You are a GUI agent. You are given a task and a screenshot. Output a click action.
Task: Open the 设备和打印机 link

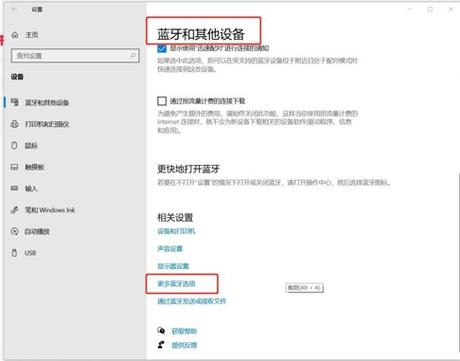[176, 231]
